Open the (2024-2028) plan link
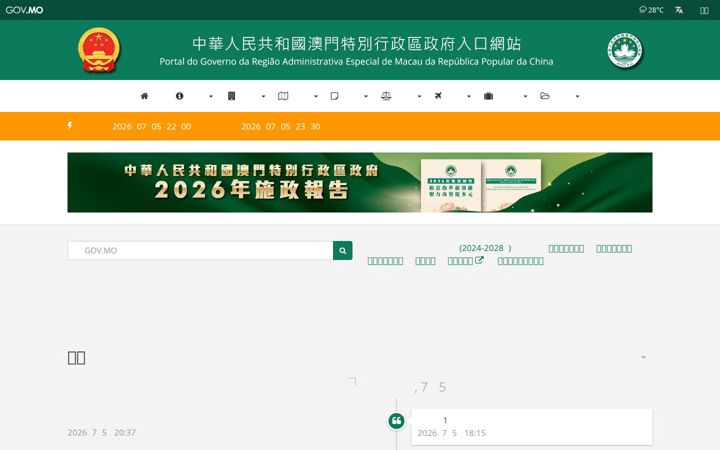Image resolution: width=720 pixels, height=450 pixels. 485,248
